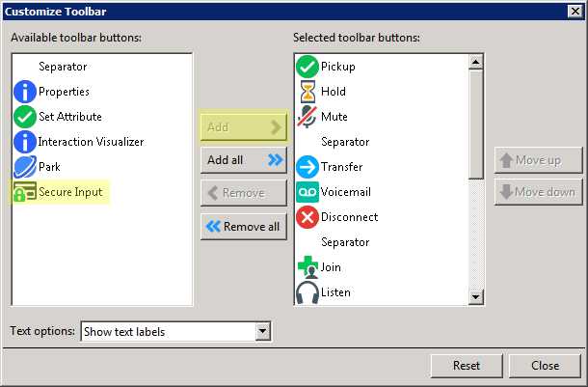
Task: Pick Interaction Visualizer from available buttons
Action: click(x=91, y=142)
